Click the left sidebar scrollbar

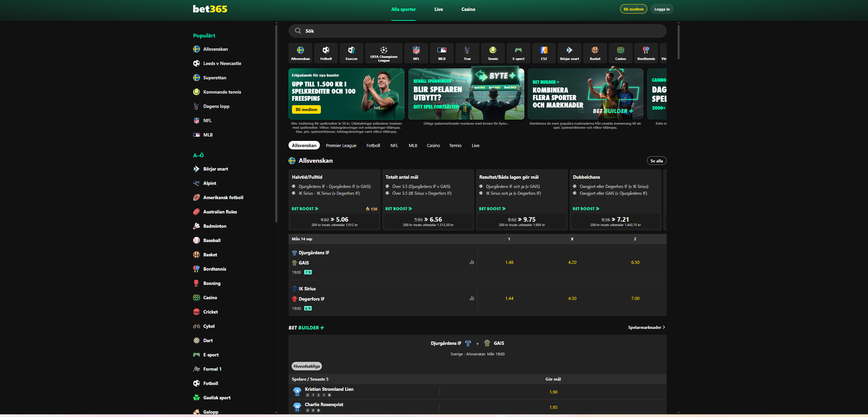[x=276, y=124]
